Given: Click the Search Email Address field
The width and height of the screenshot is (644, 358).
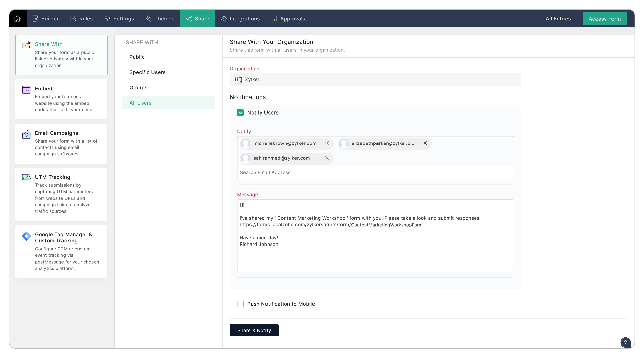Looking at the screenshot, I should [375, 173].
